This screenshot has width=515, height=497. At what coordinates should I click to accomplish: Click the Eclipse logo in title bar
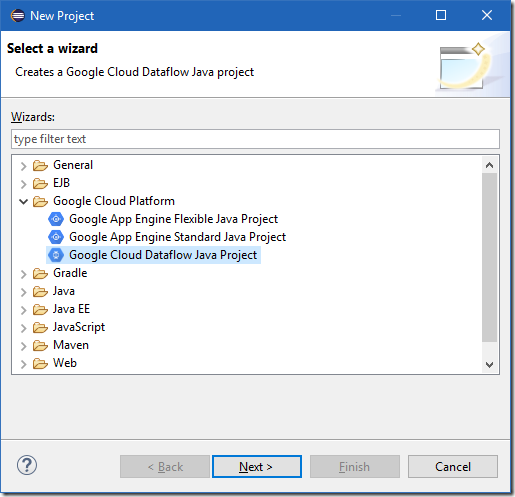tap(18, 15)
